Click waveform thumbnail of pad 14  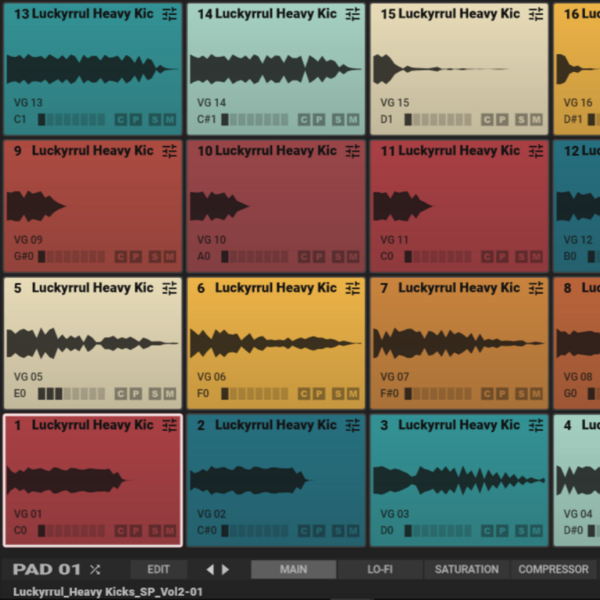276,69
